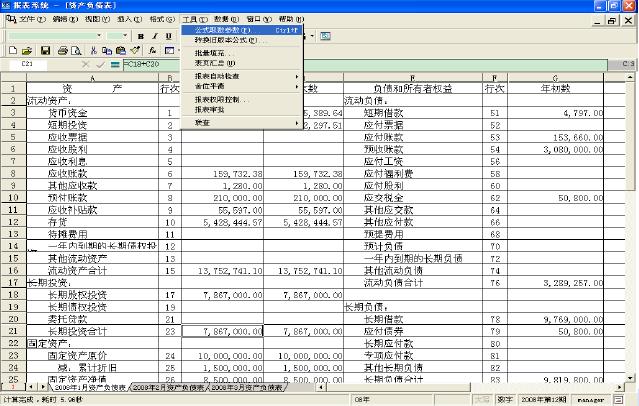Viewport: 639px width, 406px height.
Task: Select cell 流动资产合计 in column A
Action: [x=93, y=271]
